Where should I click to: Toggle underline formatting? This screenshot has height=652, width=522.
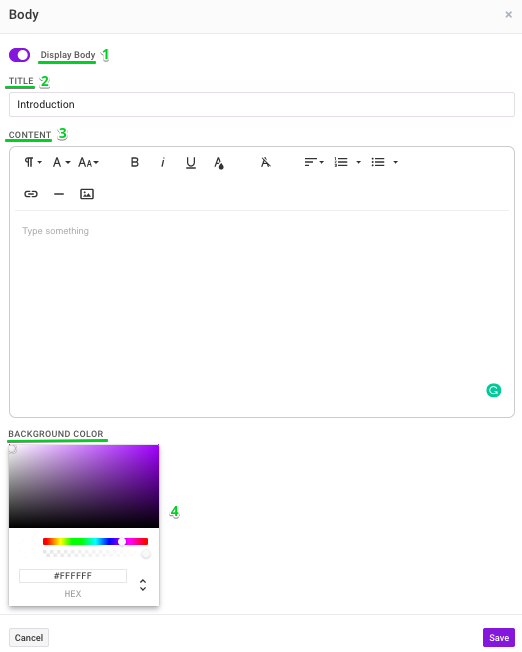190,163
